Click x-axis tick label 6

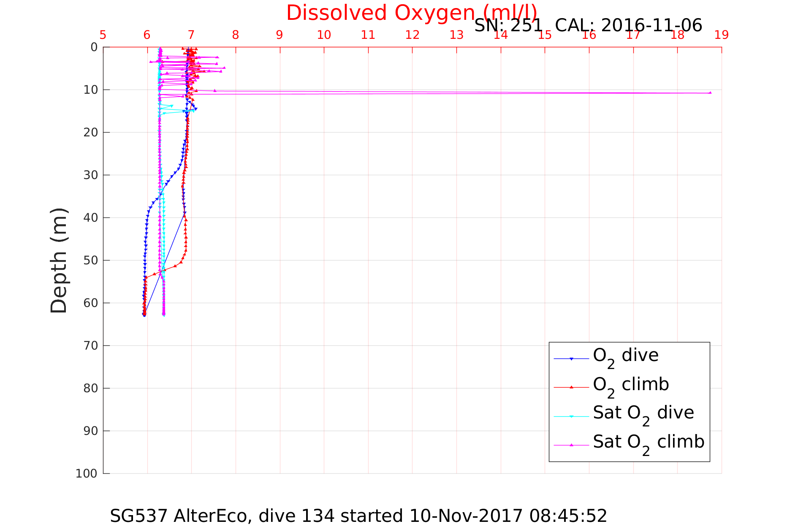tap(147, 35)
